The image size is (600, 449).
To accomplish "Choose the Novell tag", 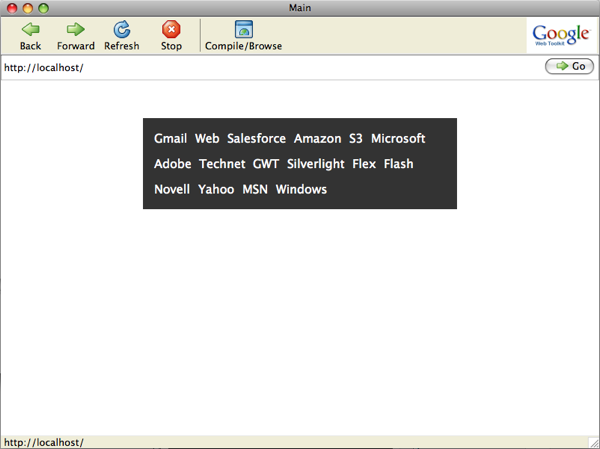I will pyautogui.click(x=172, y=189).
